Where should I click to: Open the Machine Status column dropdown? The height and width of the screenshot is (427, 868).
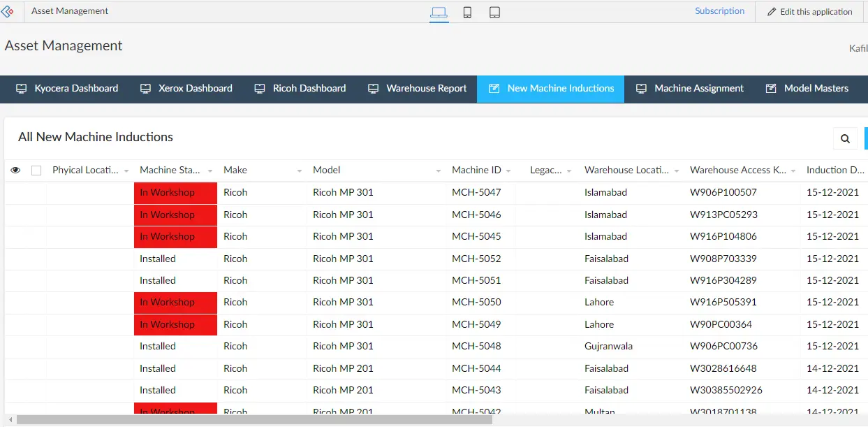[x=210, y=170]
